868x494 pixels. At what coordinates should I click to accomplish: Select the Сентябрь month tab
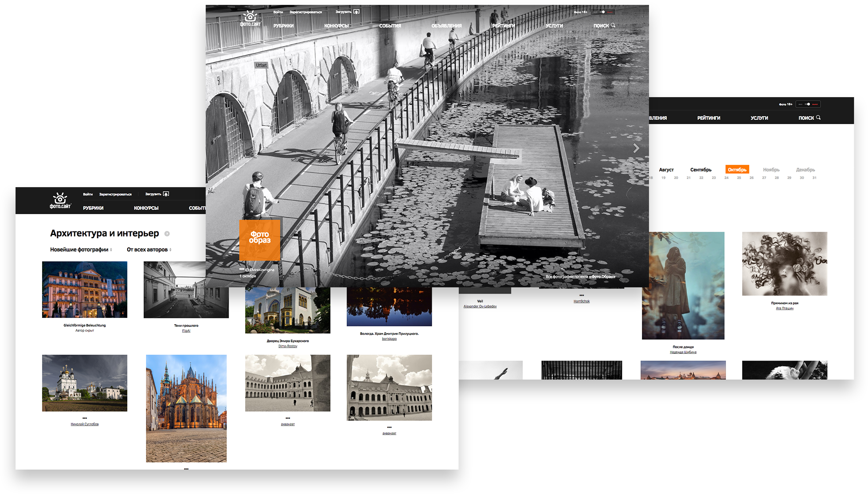pos(701,170)
